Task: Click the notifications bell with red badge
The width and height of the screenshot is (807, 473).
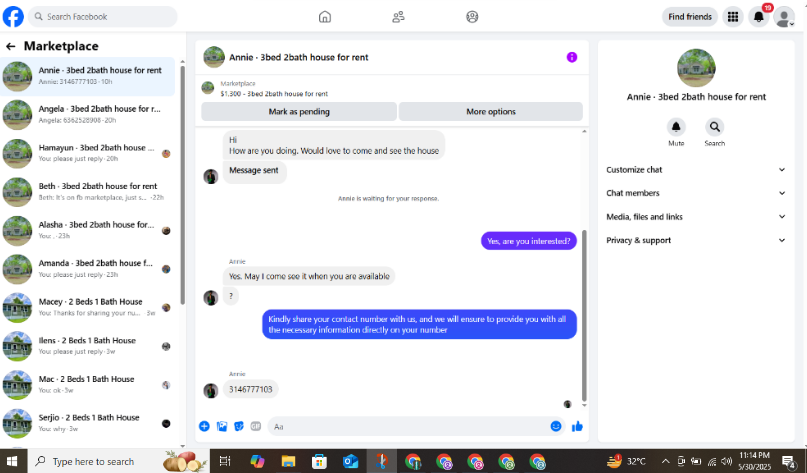Action: tap(759, 17)
